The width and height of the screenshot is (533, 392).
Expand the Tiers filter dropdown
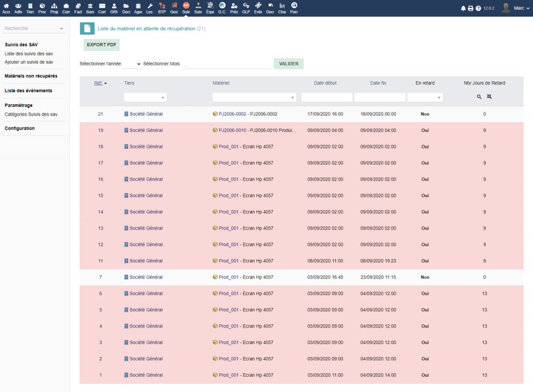coord(145,97)
